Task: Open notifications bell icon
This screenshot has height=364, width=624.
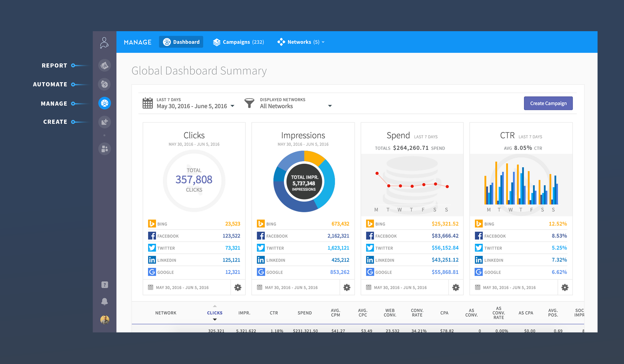Action: pyautogui.click(x=104, y=301)
